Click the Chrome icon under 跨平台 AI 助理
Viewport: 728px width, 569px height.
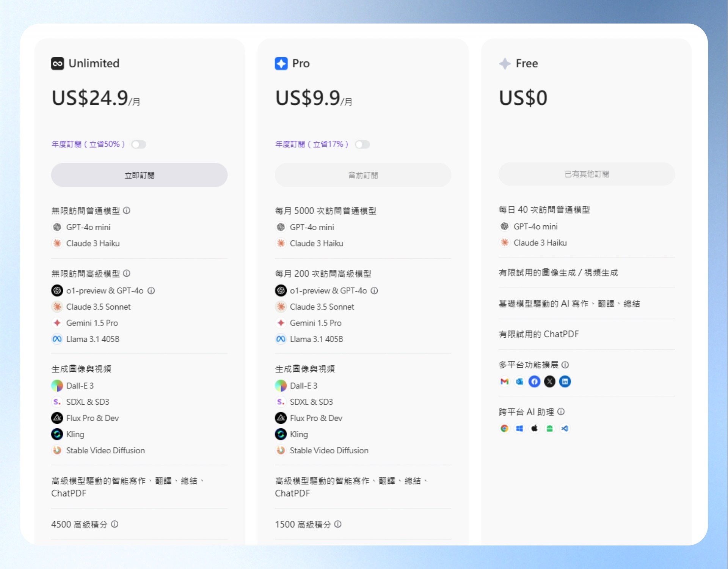coord(504,428)
